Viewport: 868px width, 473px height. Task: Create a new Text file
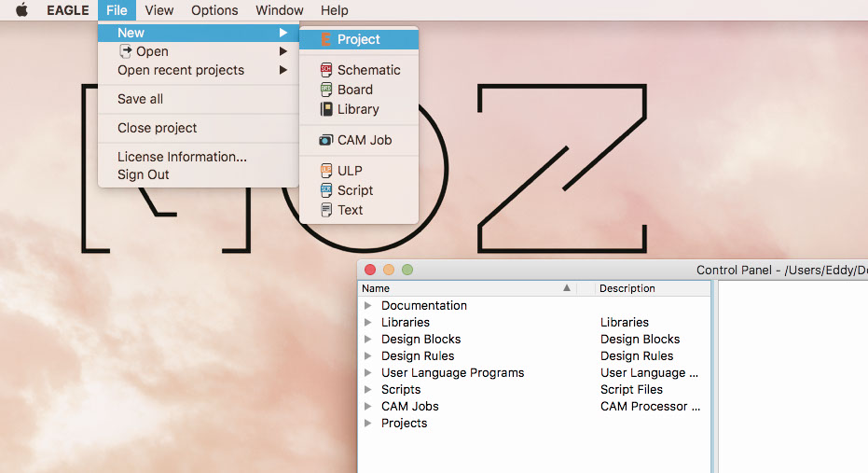coord(359,210)
